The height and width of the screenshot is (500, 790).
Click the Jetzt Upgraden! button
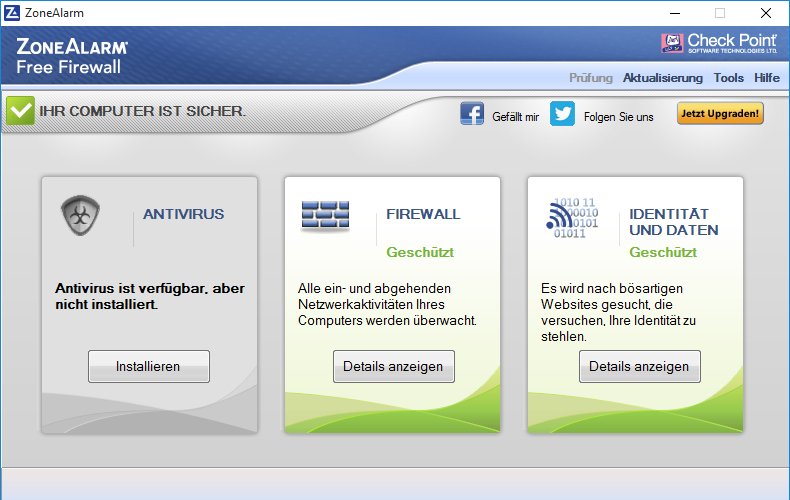coord(720,113)
